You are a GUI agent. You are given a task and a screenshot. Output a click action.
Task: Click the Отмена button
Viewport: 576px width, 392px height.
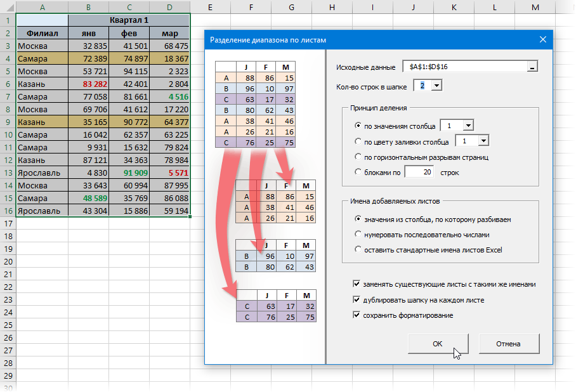[508, 344]
